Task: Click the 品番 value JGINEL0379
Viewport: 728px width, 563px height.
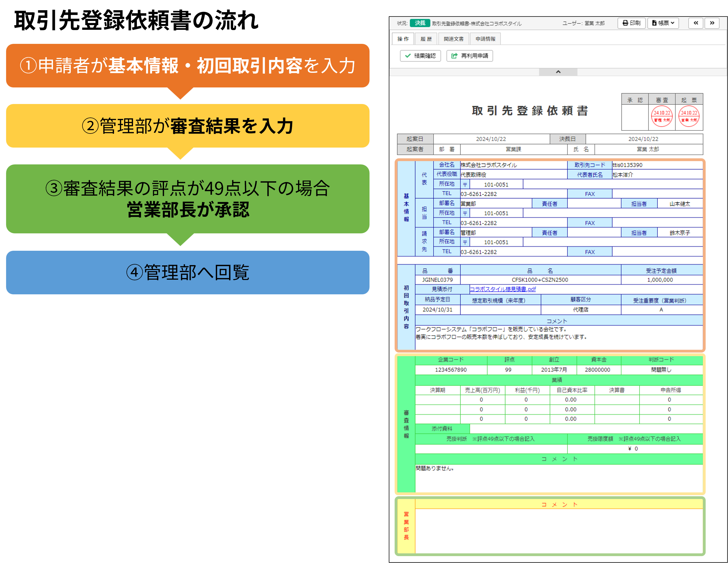Action: pyautogui.click(x=437, y=280)
